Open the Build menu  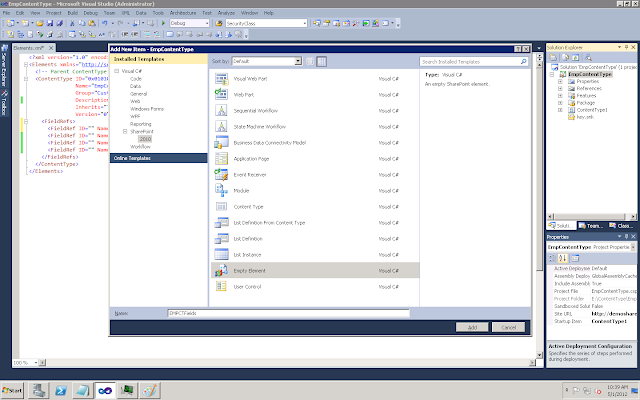[x=73, y=13]
